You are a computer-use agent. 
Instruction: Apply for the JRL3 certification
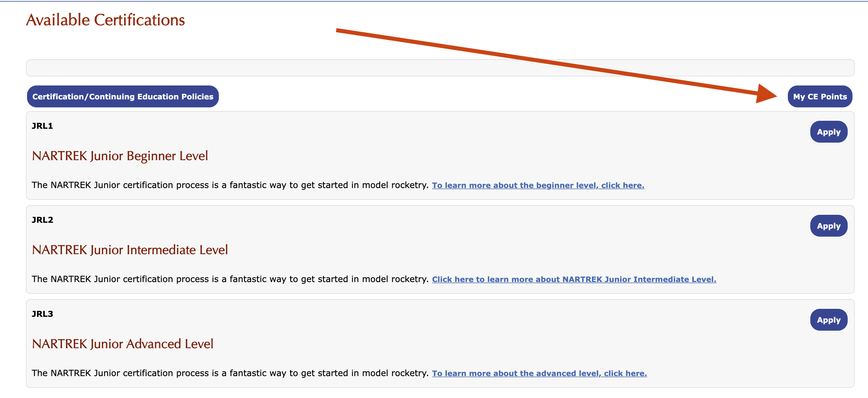pos(828,320)
